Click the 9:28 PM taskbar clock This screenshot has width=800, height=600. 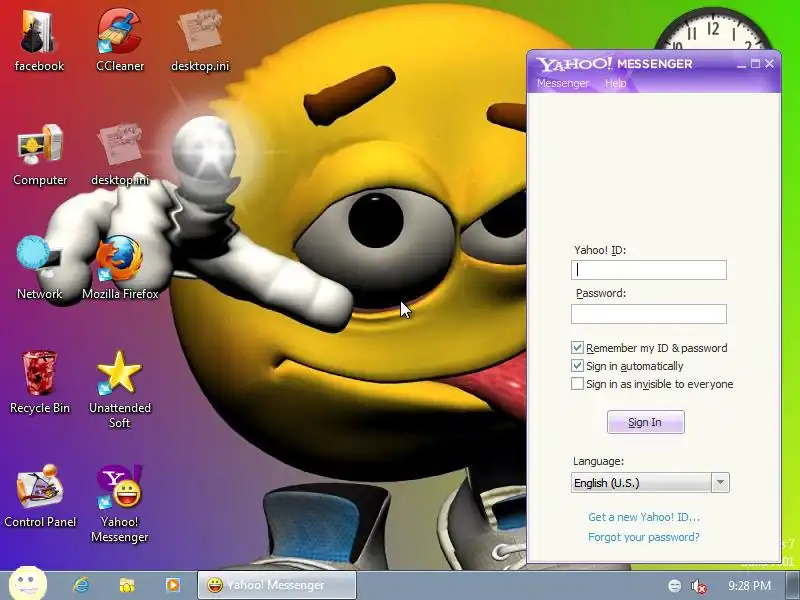tap(749, 586)
